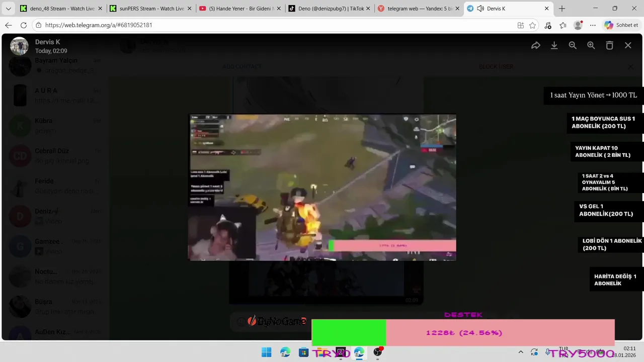Open the Feride chat
Viewport: 644px width, 362px height.
click(x=55, y=186)
